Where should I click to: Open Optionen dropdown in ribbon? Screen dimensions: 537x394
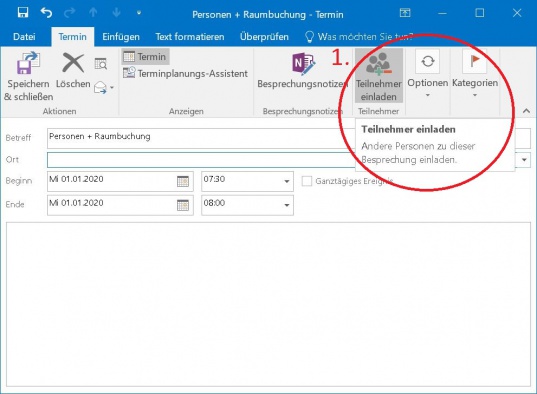tap(427, 74)
